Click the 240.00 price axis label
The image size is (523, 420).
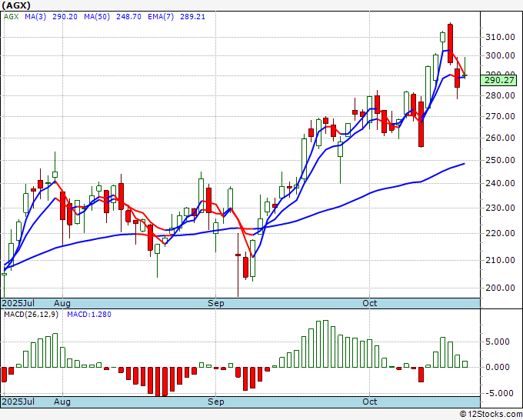click(500, 183)
